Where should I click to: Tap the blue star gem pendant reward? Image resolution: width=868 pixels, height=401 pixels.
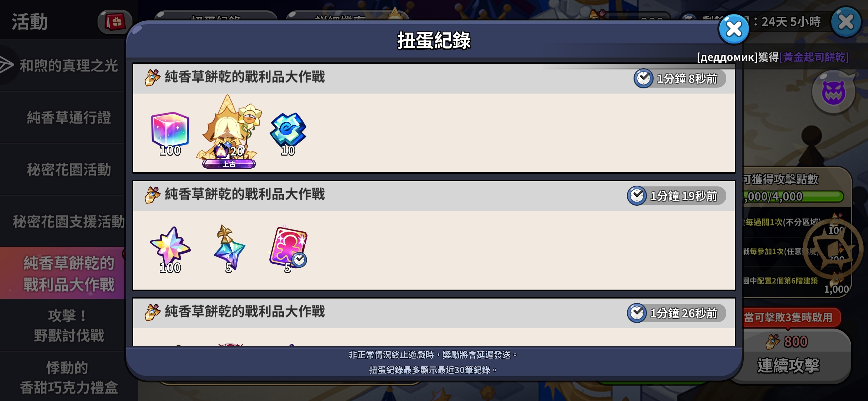(x=229, y=247)
